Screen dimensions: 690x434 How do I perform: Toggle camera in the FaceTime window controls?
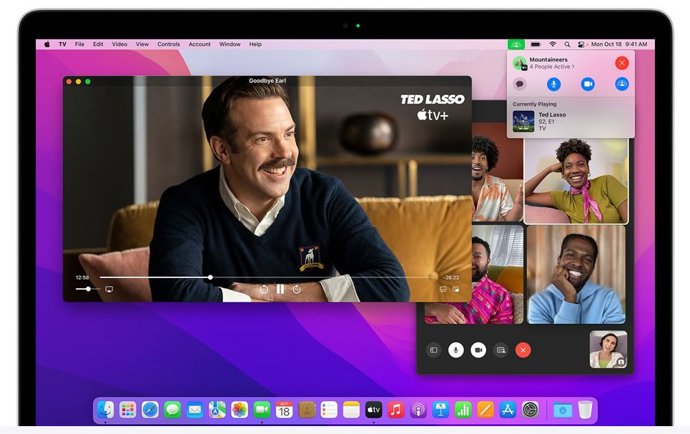[x=478, y=350]
